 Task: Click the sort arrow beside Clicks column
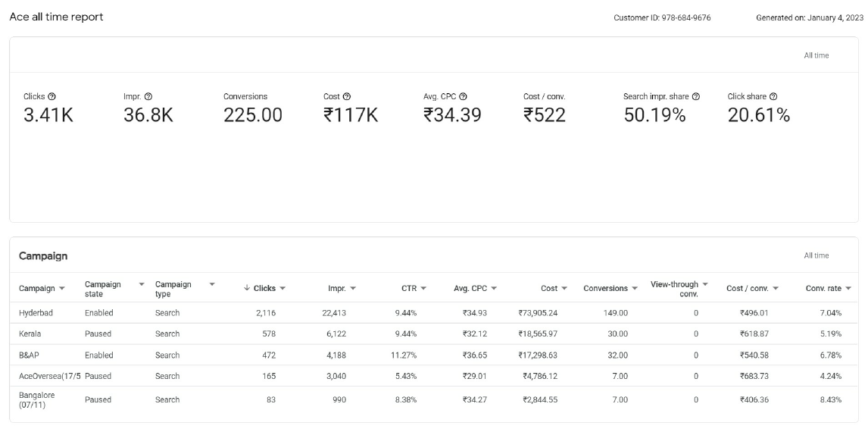click(247, 288)
